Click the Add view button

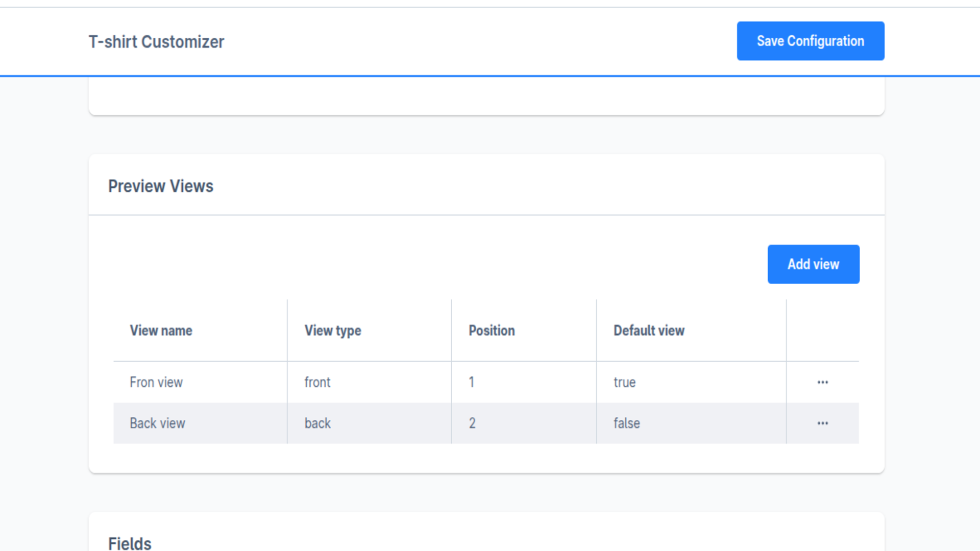pos(814,264)
